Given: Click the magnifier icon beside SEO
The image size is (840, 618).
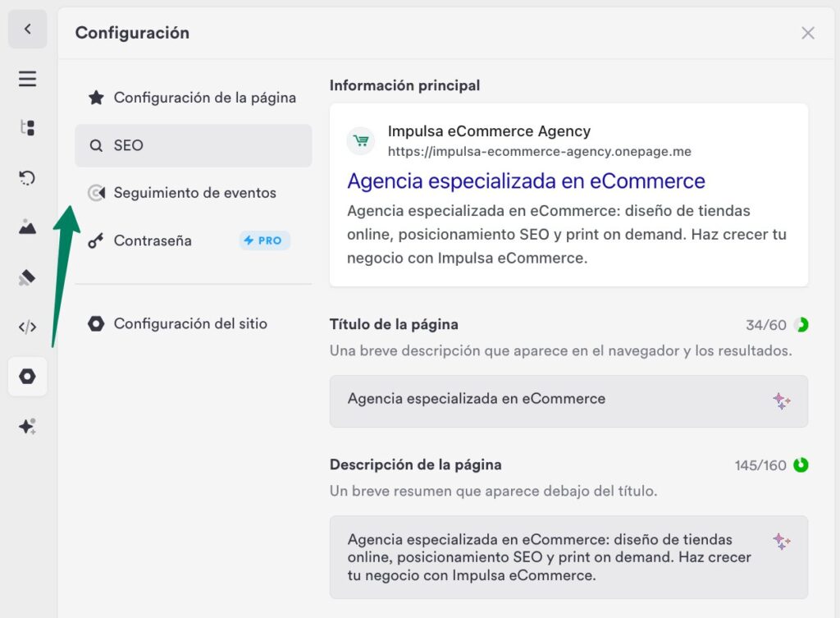Looking at the screenshot, I should 96,145.
